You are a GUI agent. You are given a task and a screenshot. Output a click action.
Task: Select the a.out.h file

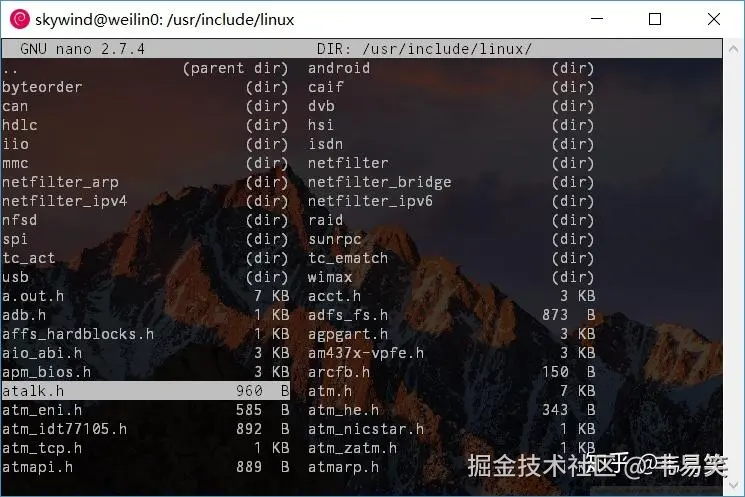145,296
